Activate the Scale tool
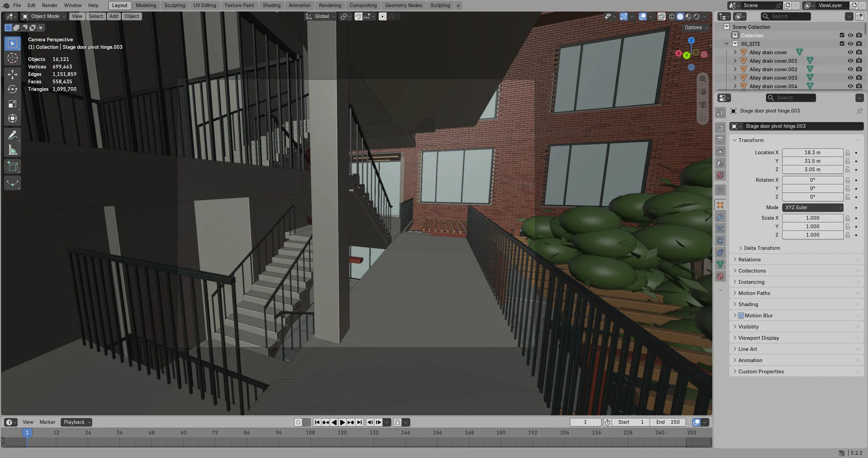868x458 pixels. [x=13, y=104]
